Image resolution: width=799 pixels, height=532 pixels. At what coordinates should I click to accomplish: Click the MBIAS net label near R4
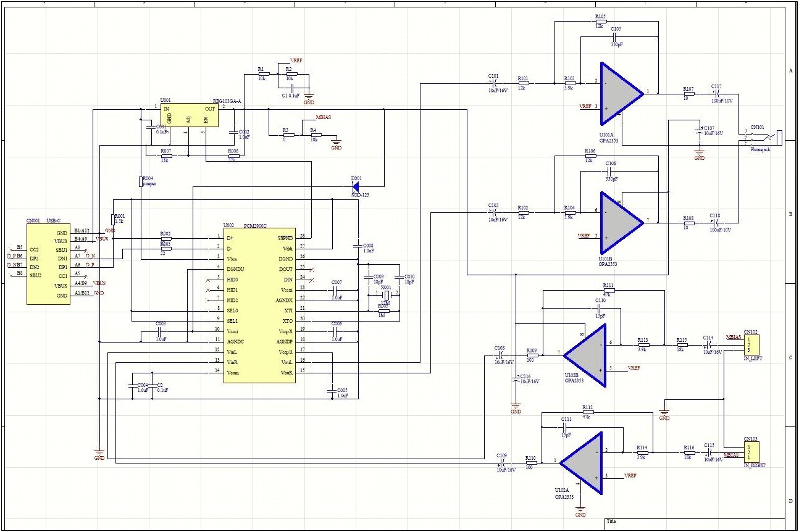(323, 117)
